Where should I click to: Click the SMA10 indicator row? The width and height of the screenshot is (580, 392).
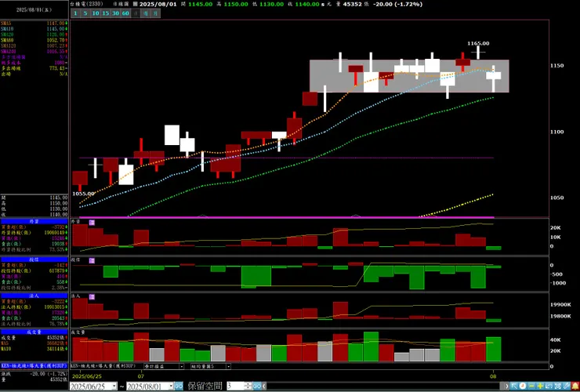(34, 29)
